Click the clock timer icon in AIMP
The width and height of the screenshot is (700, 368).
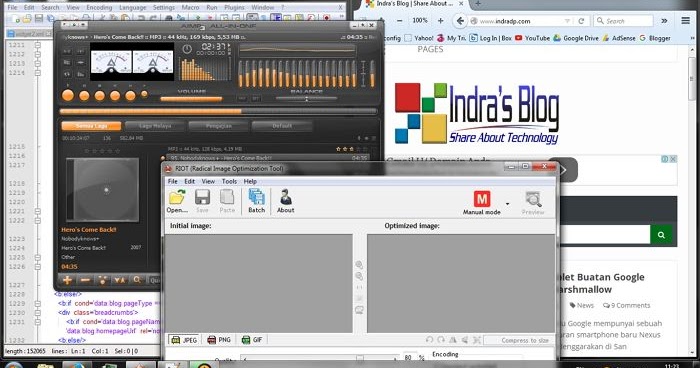click(x=187, y=49)
